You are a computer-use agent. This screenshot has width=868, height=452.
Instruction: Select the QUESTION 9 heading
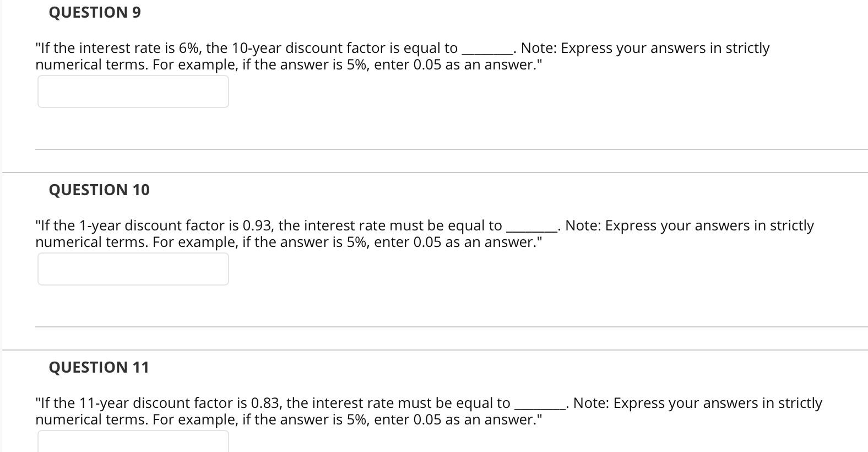click(x=94, y=12)
